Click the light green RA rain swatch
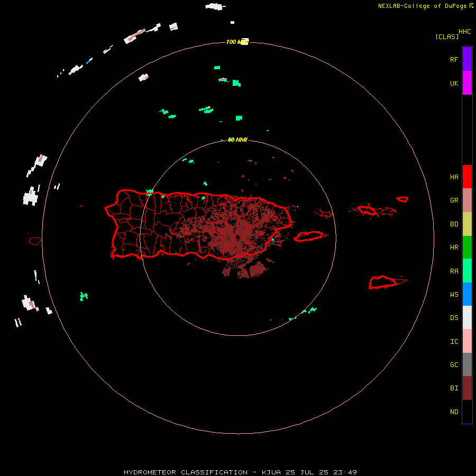This screenshot has width=476, height=476. click(467, 271)
